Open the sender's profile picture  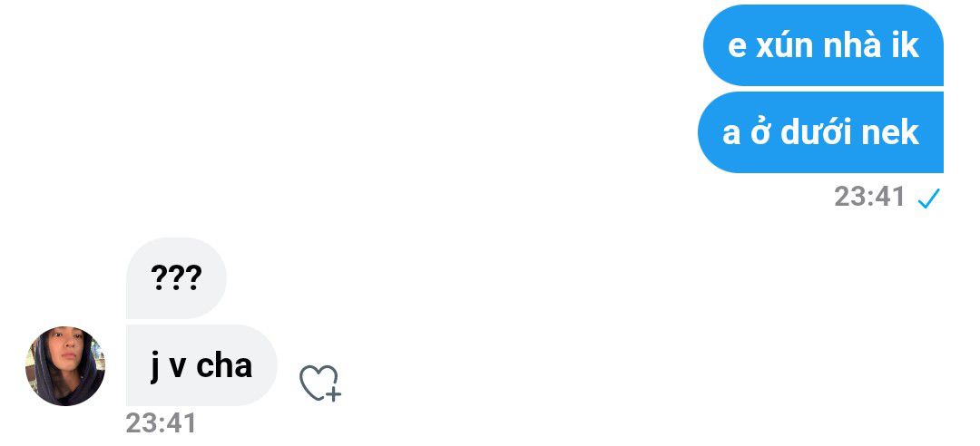tap(65, 366)
